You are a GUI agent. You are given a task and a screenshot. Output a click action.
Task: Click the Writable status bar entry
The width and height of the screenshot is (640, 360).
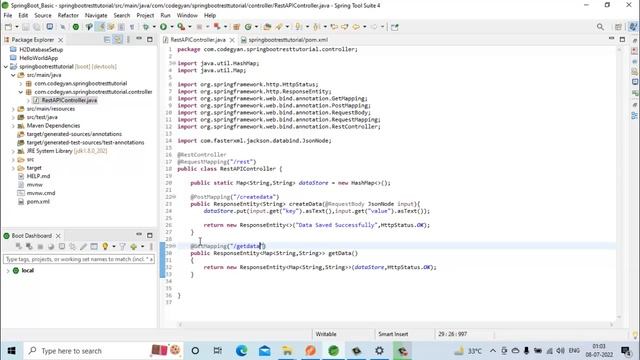(326, 334)
